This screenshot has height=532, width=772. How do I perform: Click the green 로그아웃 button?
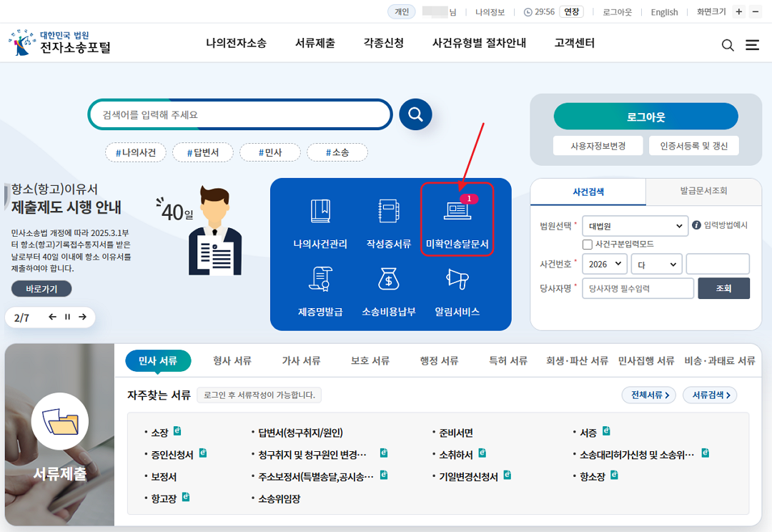tap(646, 117)
